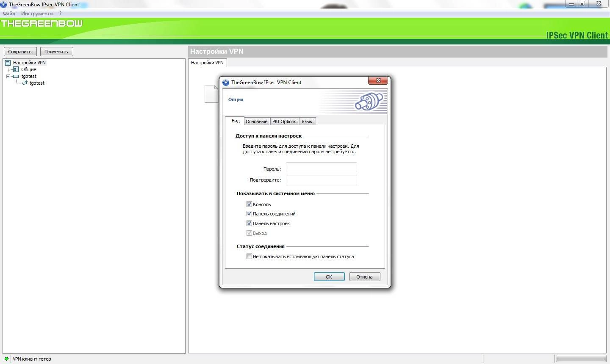Click the Показывать в системном меню heading

(276, 193)
